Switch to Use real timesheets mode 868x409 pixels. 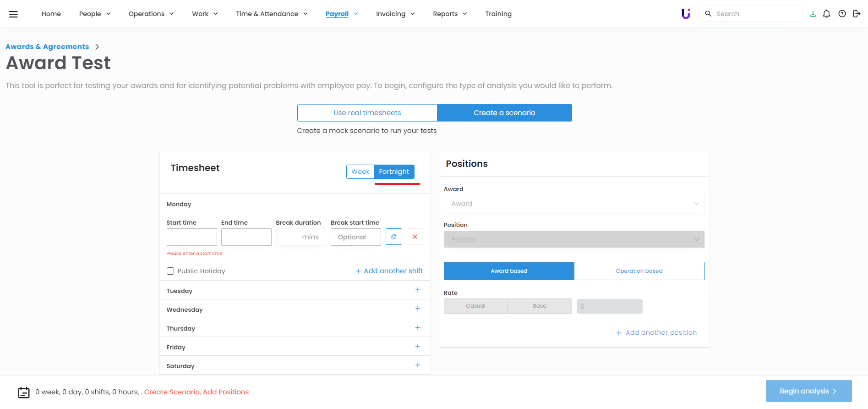pos(367,113)
